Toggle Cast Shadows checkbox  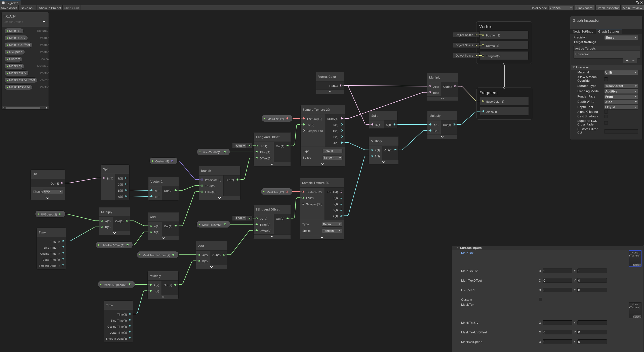606,116
